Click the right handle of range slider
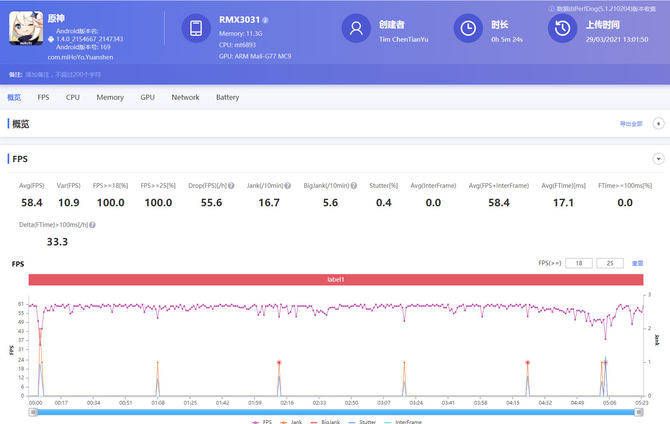Image resolution: width=670 pixels, height=424 pixels. coord(639,412)
